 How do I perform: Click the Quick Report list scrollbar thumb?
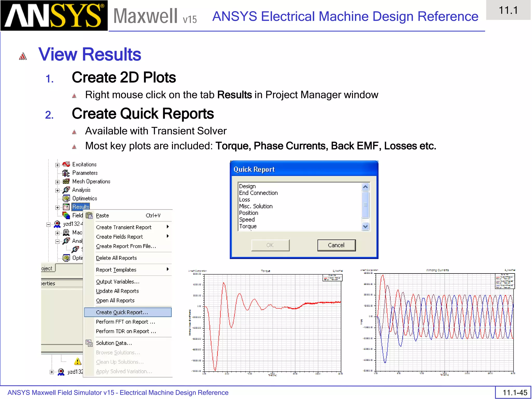pos(365,205)
